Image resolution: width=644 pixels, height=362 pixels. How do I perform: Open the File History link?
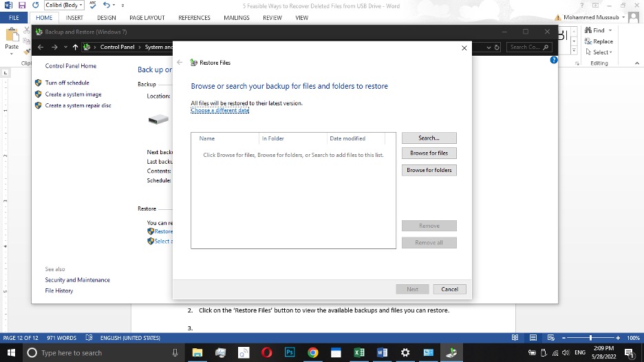(x=59, y=290)
